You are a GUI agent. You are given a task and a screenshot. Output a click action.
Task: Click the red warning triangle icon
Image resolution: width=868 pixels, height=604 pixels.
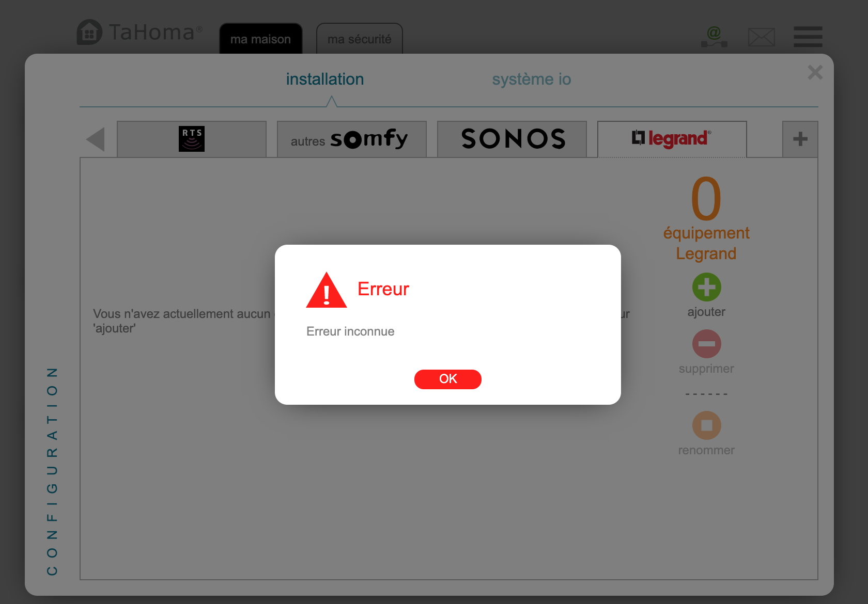pyautogui.click(x=327, y=290)
